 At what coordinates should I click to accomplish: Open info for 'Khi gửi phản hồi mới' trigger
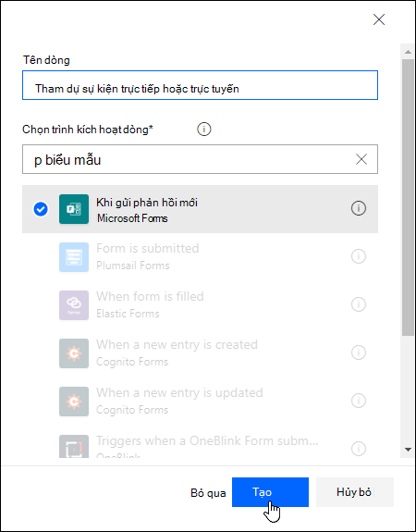pyautogui.click(x=359, y=208)
